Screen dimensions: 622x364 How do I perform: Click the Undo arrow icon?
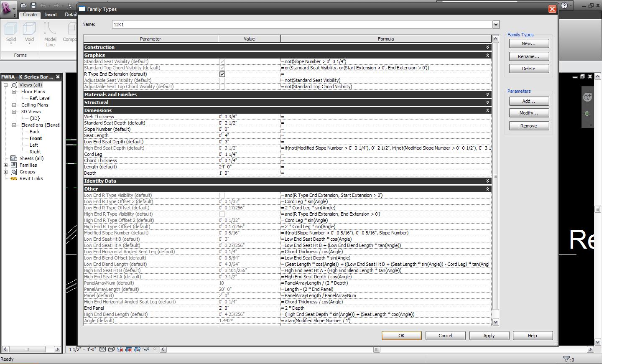(43, 5)
